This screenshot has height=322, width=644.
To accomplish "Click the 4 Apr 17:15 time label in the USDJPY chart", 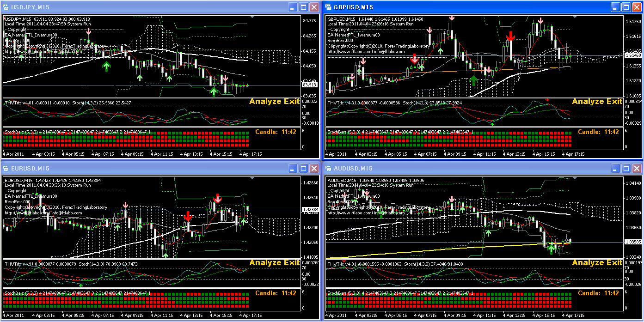I will pos(251,154).
